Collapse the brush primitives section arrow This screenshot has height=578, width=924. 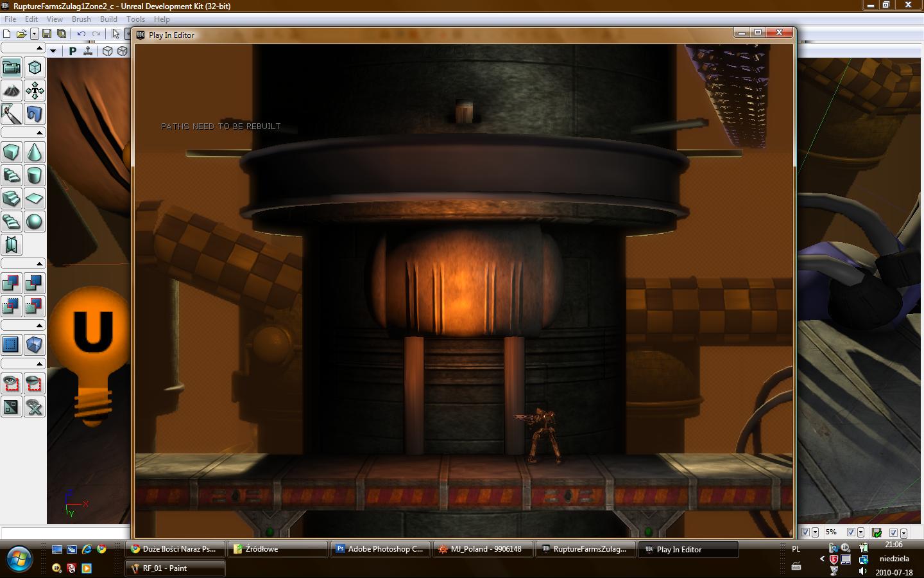[39, 133]
